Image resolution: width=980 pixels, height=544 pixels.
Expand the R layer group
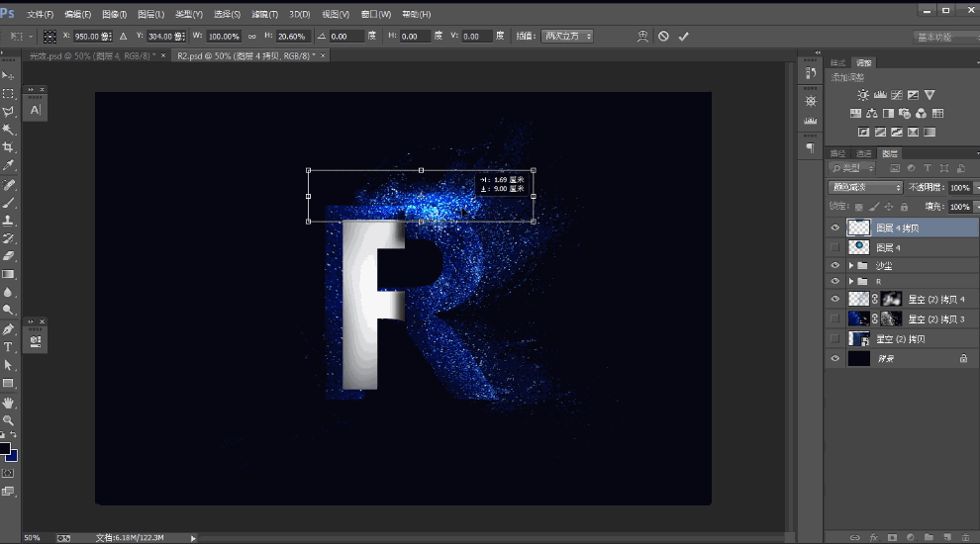coord(851,281)
